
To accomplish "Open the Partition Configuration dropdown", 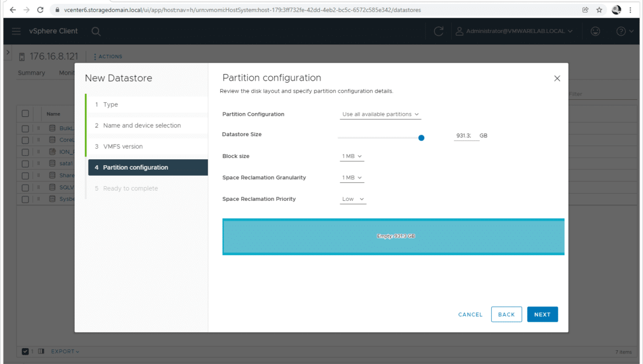I will tap(380, 114).
